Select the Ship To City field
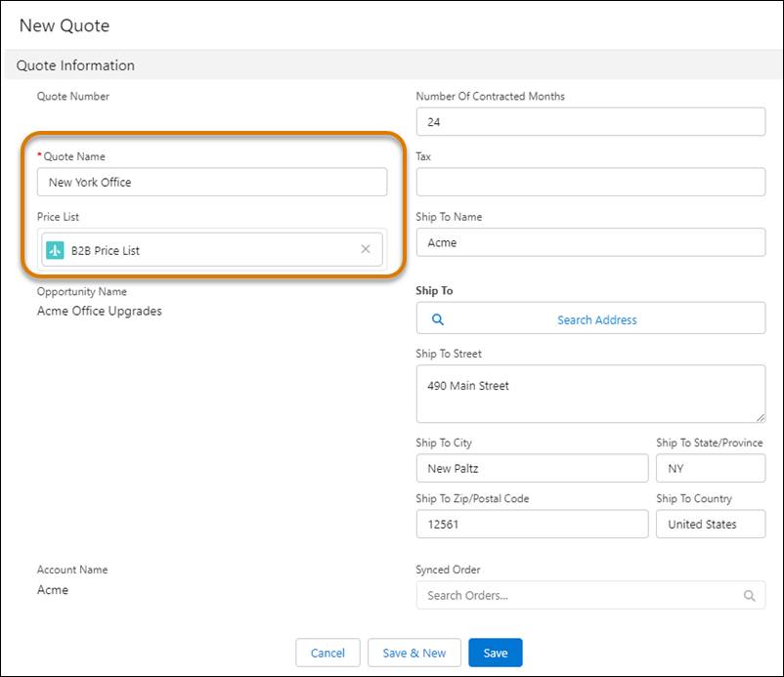 [x=532, y=468]
